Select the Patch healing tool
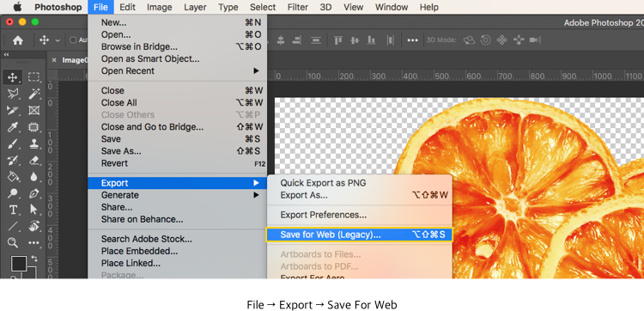The width and height of the screenshot is (644, 311). click(x=33, y=127)
